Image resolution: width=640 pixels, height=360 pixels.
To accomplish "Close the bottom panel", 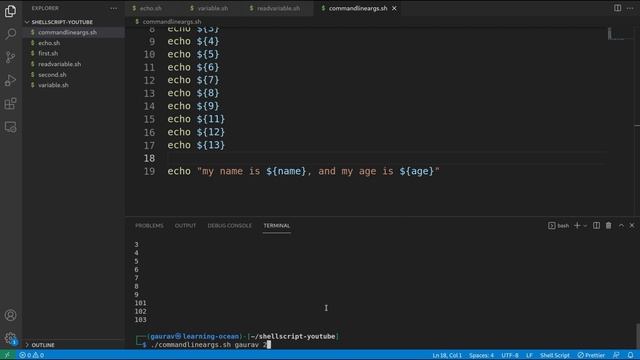I will pos(632,226).
